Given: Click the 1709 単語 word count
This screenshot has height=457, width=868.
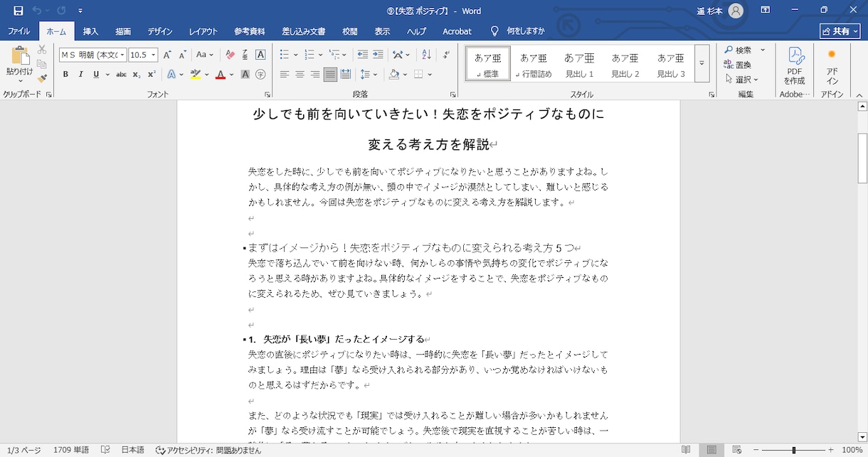Looking at the screenshot, I should (x=71, y=450).
